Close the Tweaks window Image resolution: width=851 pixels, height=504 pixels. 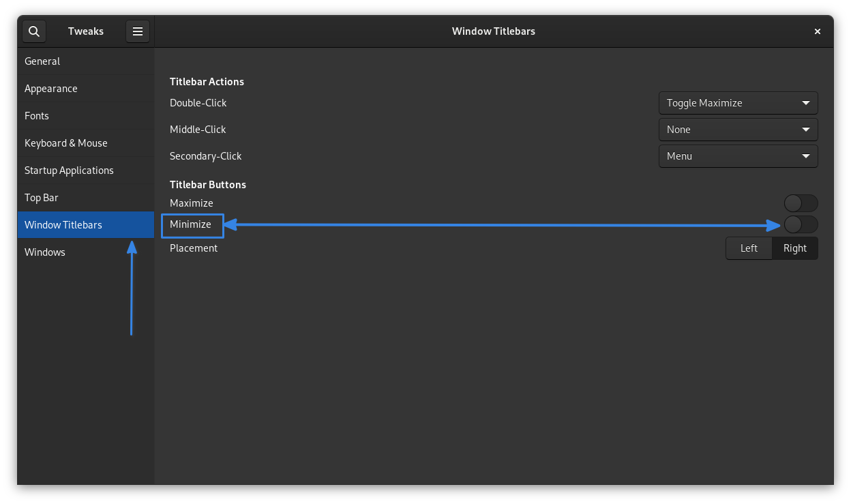tap(818, 31)
